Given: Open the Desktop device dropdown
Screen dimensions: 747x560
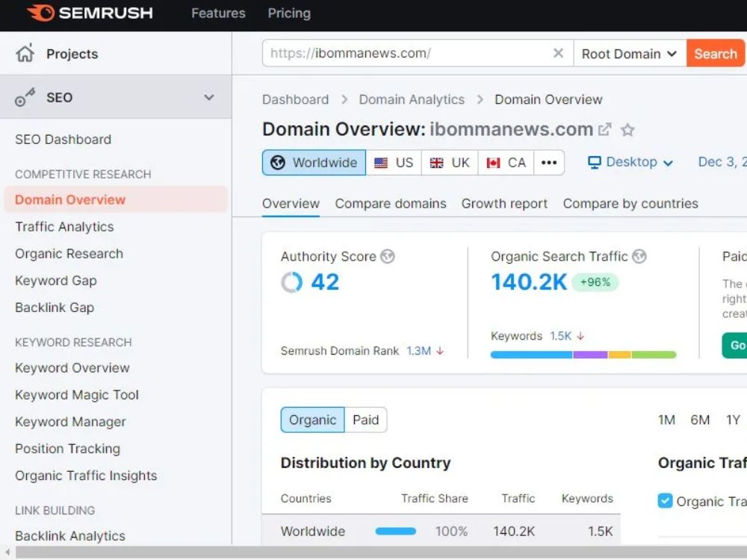Looking at the screenshot, I should click(x=630, y=162).
